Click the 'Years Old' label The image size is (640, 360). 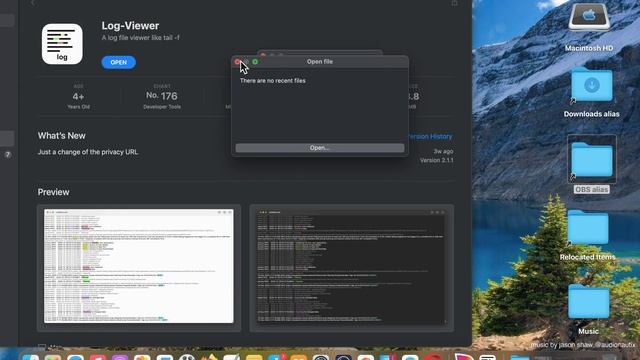pos(78,107)
